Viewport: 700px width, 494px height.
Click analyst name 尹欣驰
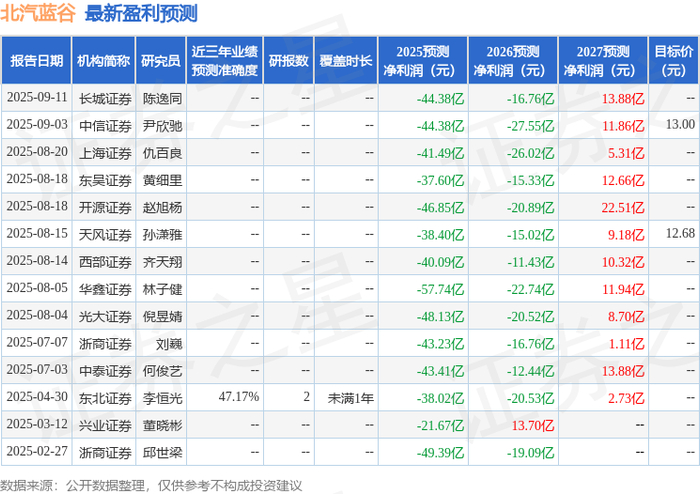pos(162,126)
